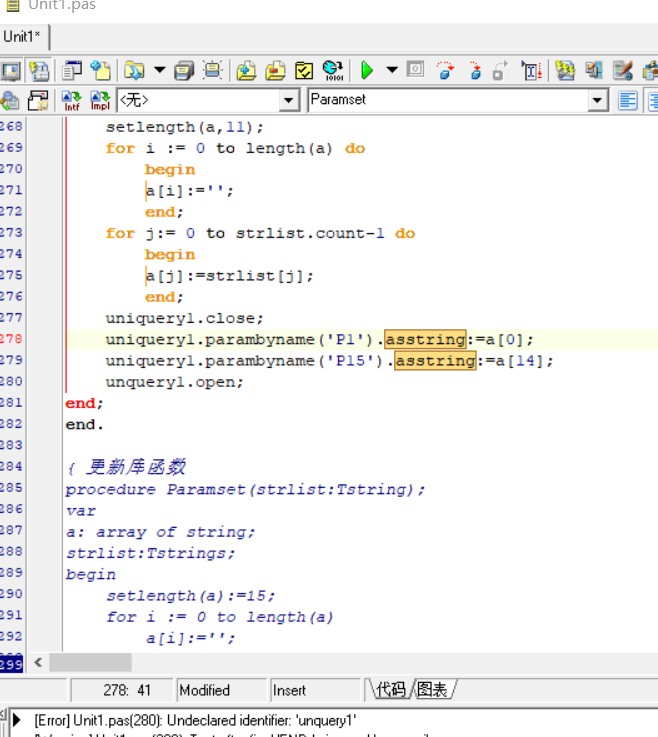Click the horizontal scrollbar thumb
The width and height of the screenshot is (658, 737).
pos(91,663)
